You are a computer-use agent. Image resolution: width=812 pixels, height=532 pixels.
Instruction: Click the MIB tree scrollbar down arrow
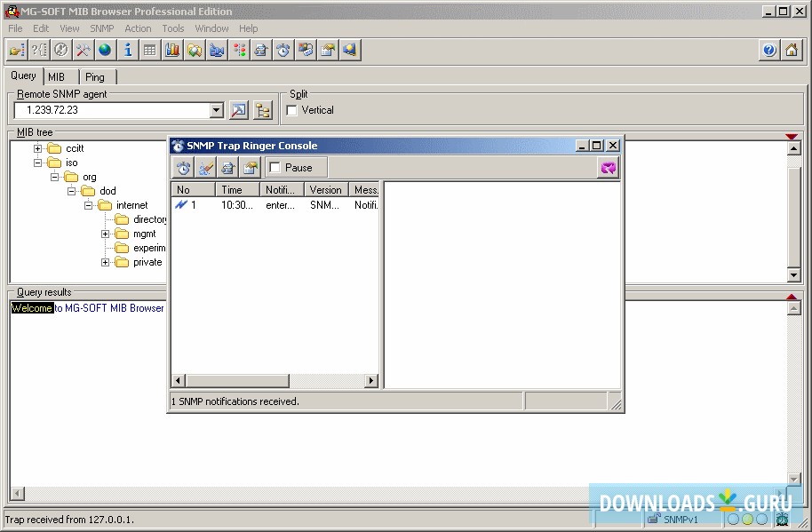pyautogui.click(x=793, y=274)
